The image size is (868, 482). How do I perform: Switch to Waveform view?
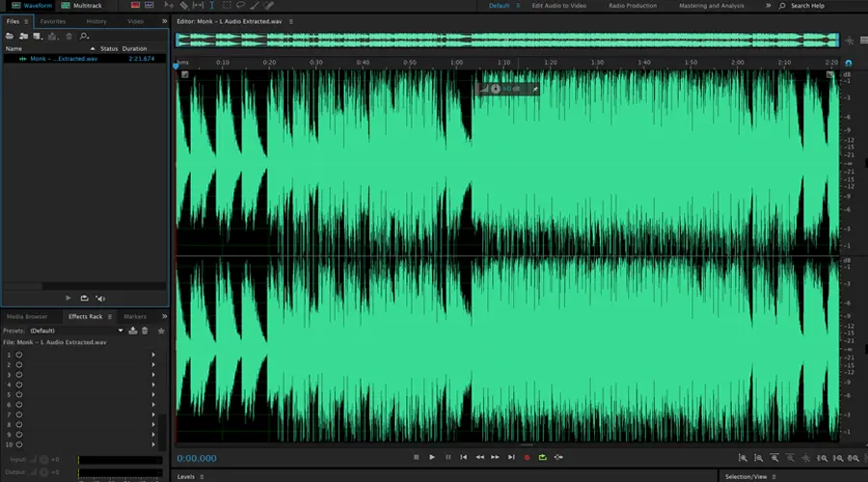coord(32,6)
